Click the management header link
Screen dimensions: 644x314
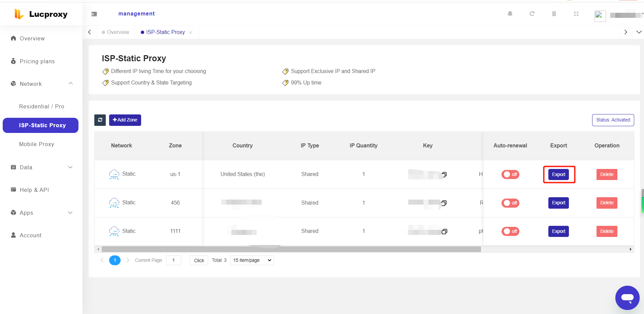[x=136, y=14]
